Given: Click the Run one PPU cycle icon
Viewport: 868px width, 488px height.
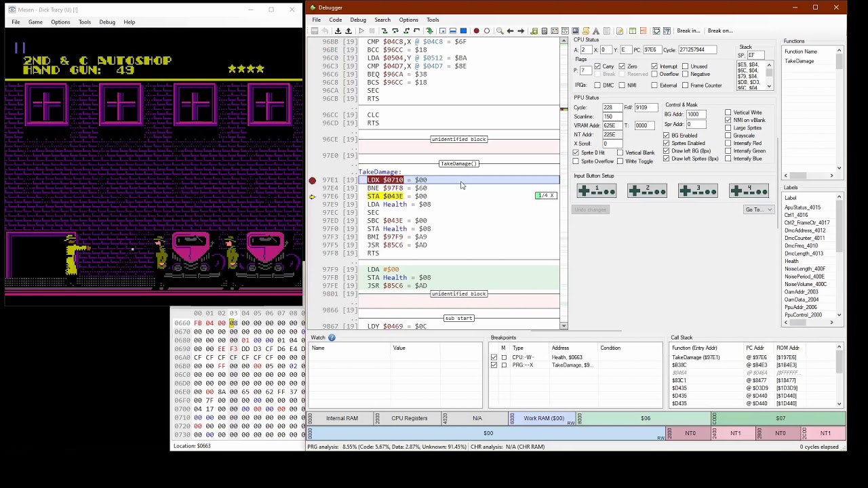Looking at the screenshot, I should [442, 30].
